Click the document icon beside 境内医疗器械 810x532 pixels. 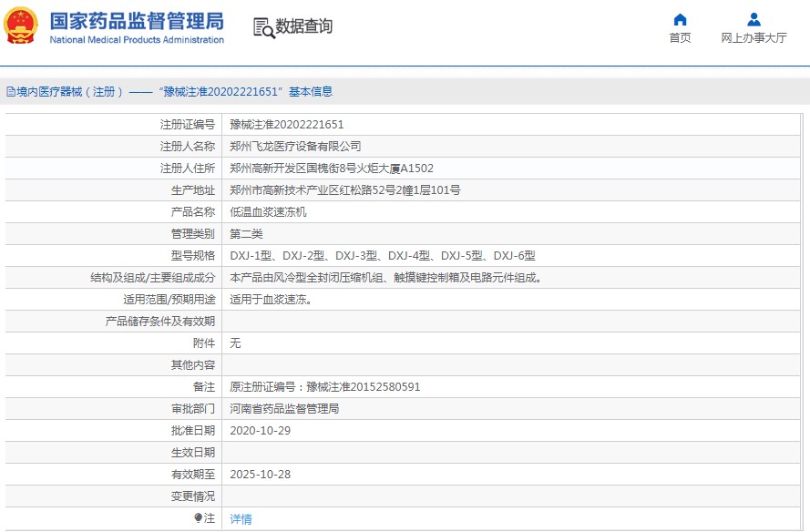click(10, 92)
